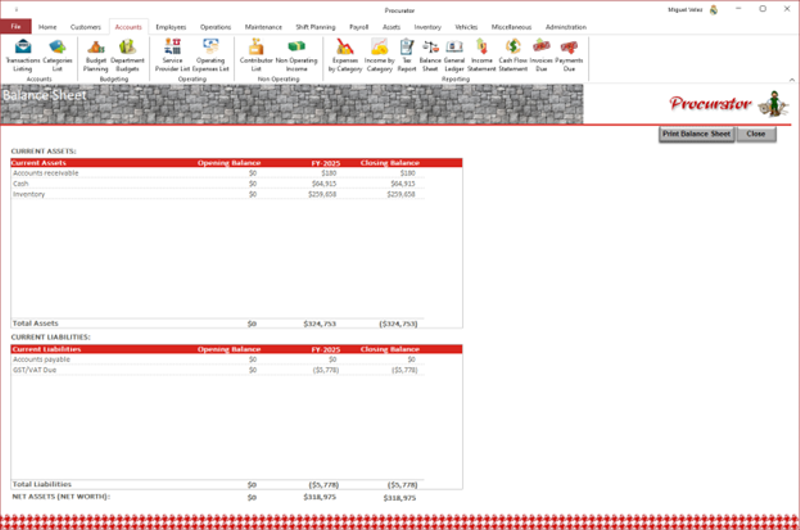Open the Categories List

tap(58, 53)
